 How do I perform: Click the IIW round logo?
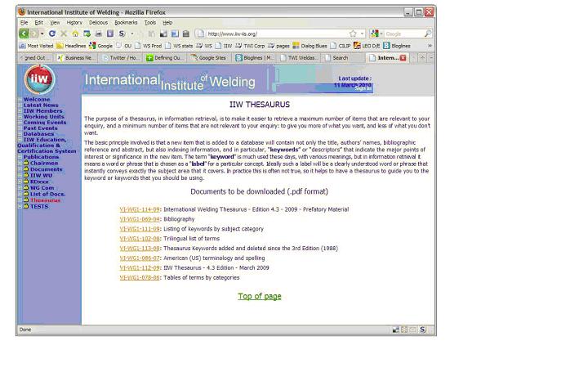39,79
